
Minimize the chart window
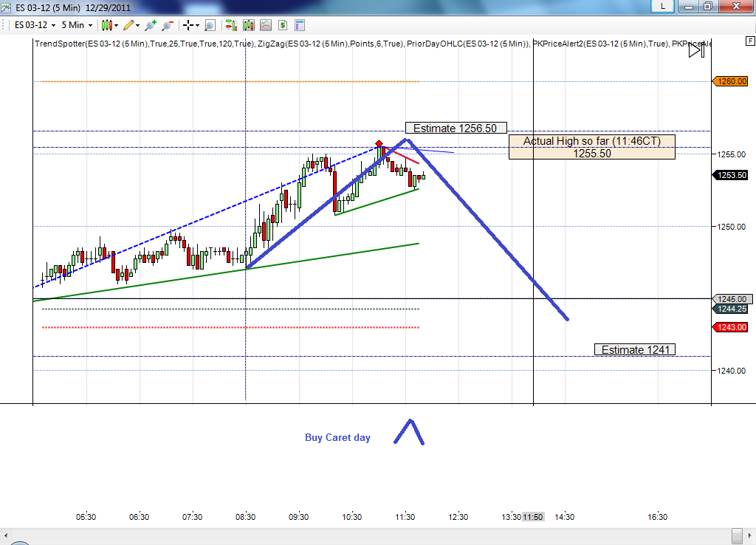click(x=689, y=6)
